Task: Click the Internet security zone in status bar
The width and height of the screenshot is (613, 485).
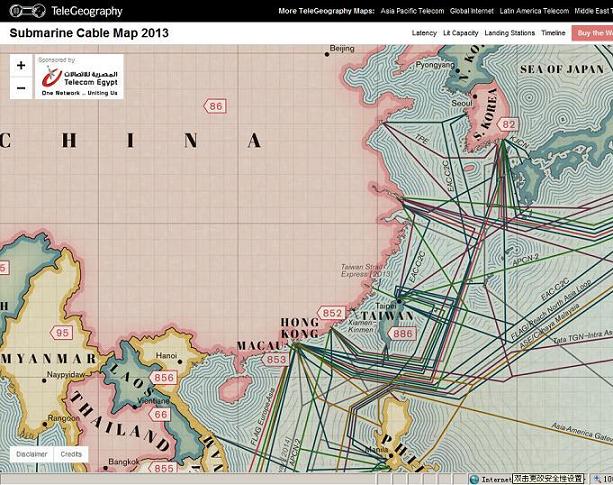Action: pyautogui.click(x=492, y=479)
